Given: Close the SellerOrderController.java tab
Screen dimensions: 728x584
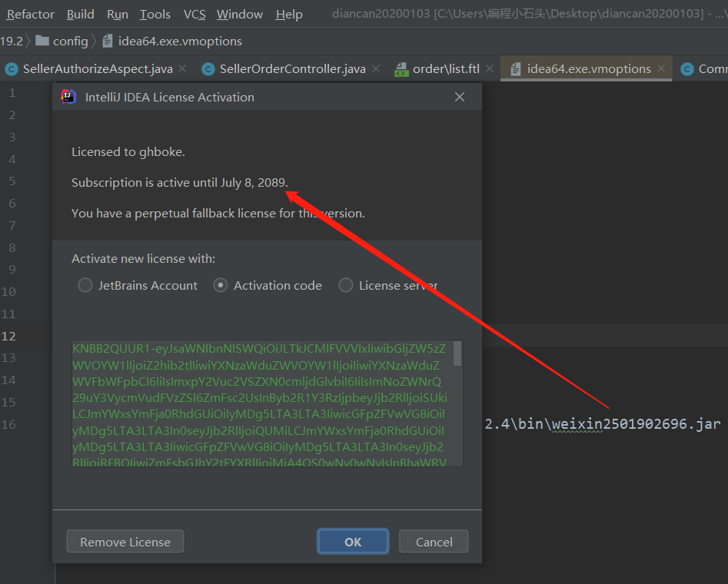Looking at the screenshot, I should click(x=376, y=68).
